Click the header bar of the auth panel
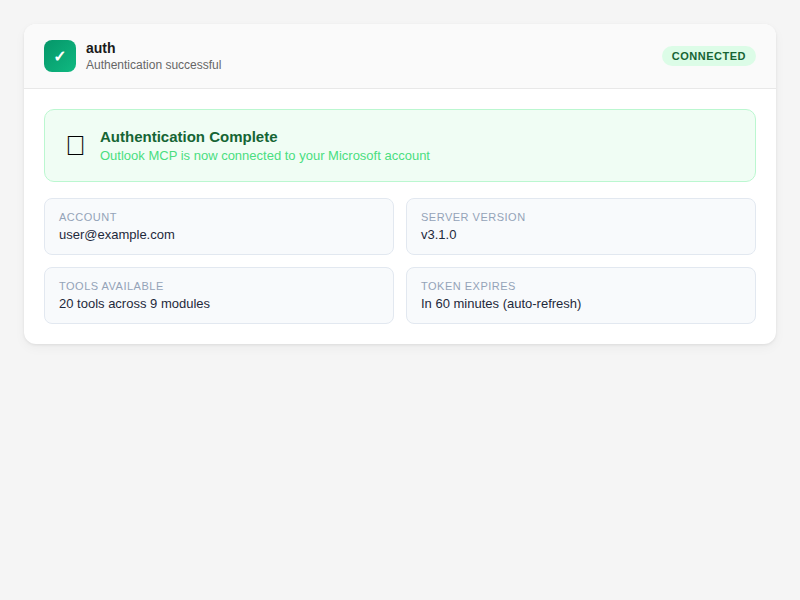 [x=400, y=56]
